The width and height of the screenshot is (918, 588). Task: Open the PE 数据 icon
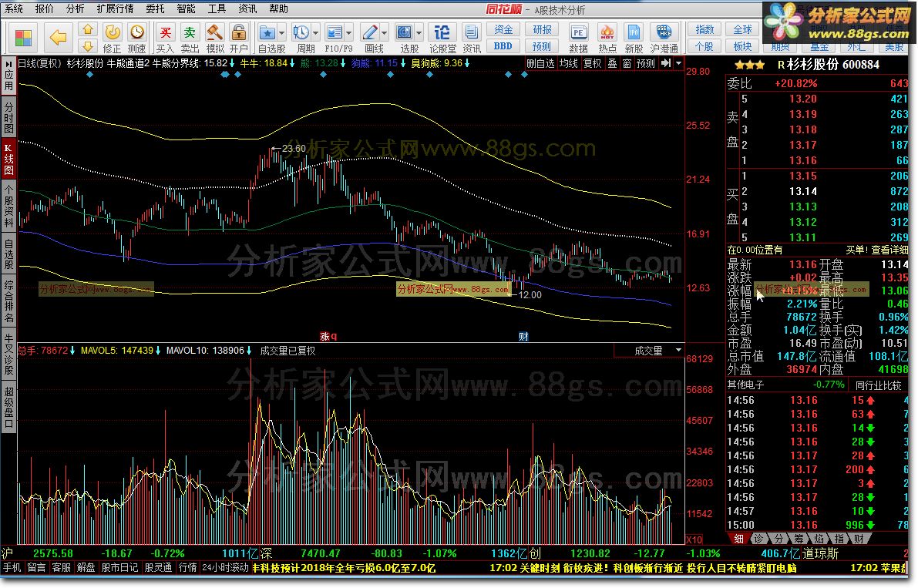578,38
